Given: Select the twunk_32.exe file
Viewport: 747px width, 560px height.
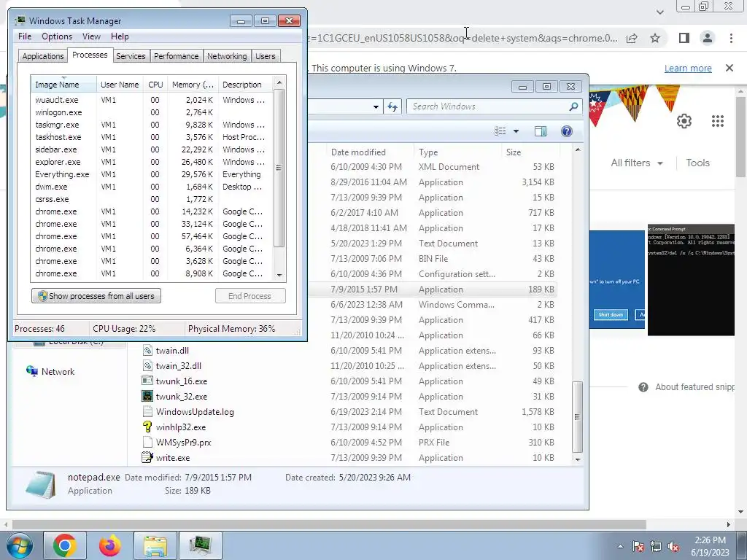Looking at the screenshot, I should pyautogui.click(x=181, y=396).
